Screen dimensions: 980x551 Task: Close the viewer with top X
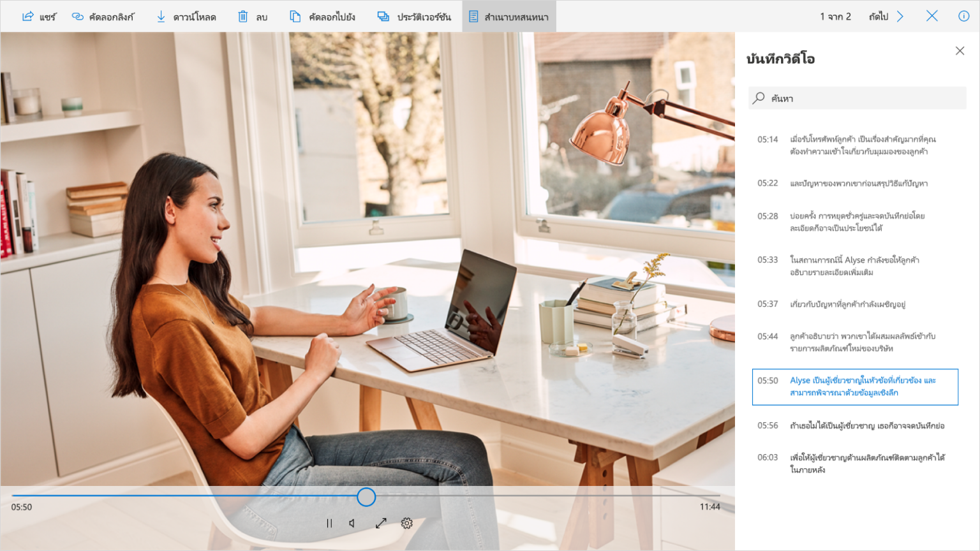click(x=932, y=16)
